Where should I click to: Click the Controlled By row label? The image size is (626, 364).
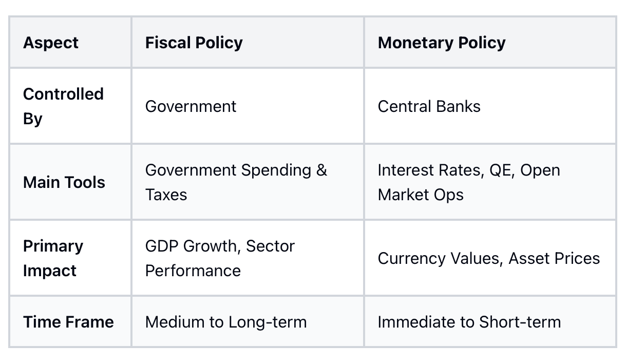click(70, 106)
